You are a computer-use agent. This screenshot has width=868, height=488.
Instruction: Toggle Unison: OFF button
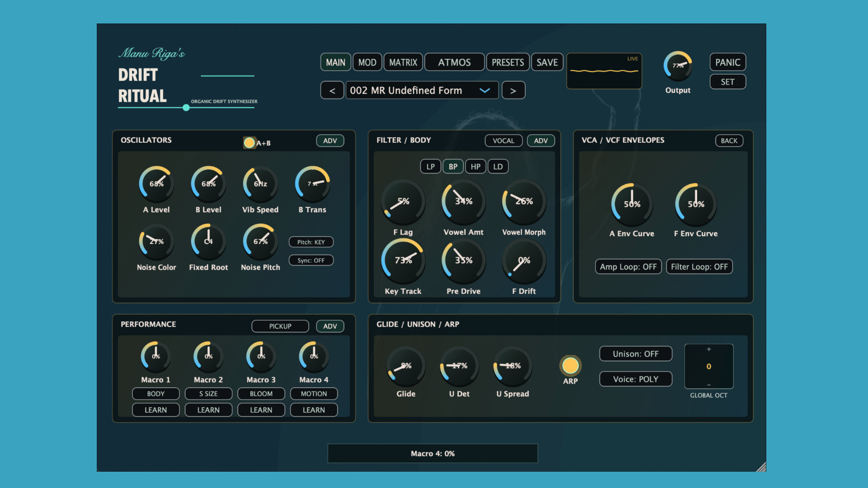tap(636, 354)
